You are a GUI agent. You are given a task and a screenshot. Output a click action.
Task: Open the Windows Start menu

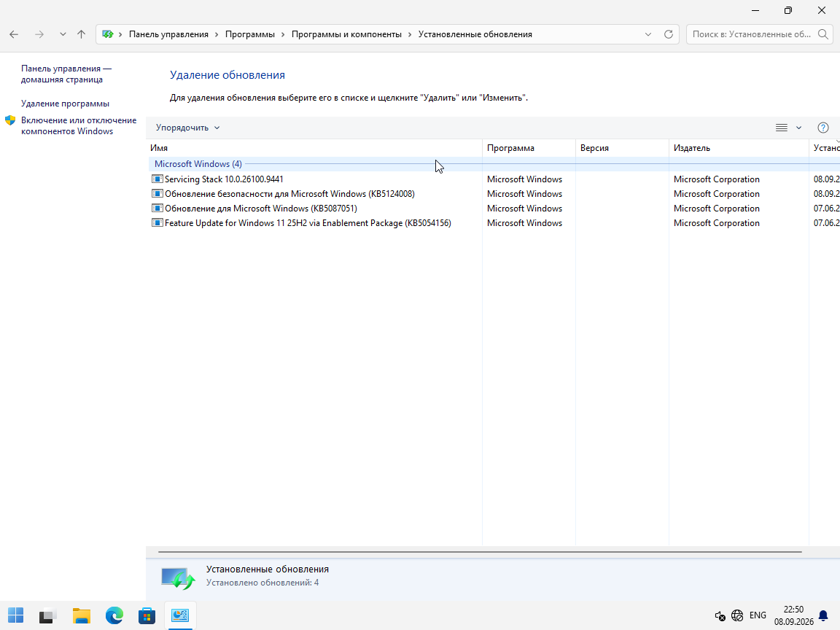click(x=15, y=615)
